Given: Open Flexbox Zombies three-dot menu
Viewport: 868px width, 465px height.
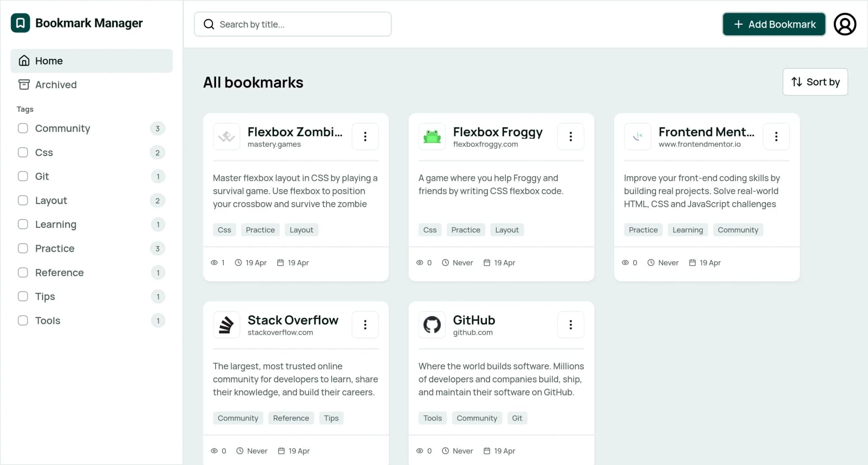Looking at the screenshot, I should (365, 137).
